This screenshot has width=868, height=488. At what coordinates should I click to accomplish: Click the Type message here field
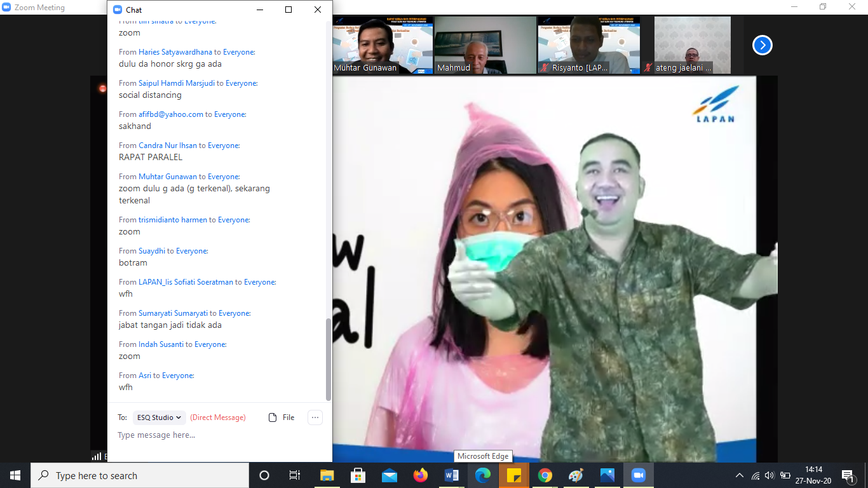(x=216, y=435)
